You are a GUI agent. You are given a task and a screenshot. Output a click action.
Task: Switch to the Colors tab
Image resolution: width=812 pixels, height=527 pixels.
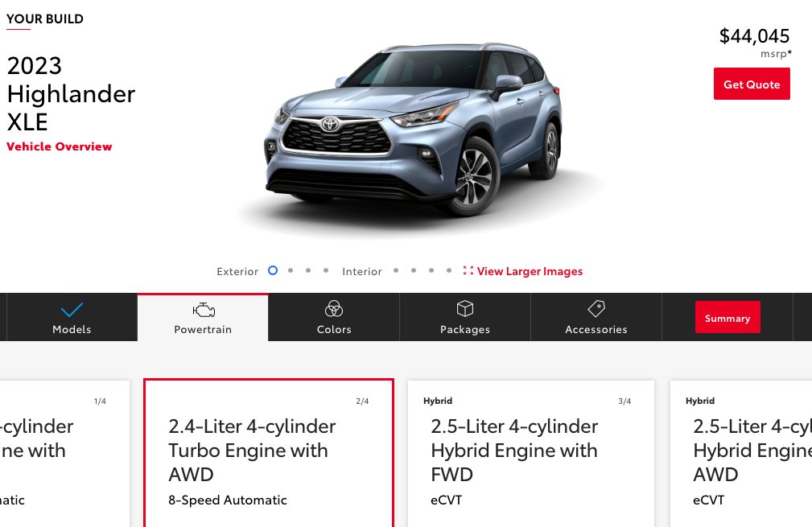click(334, 317)
